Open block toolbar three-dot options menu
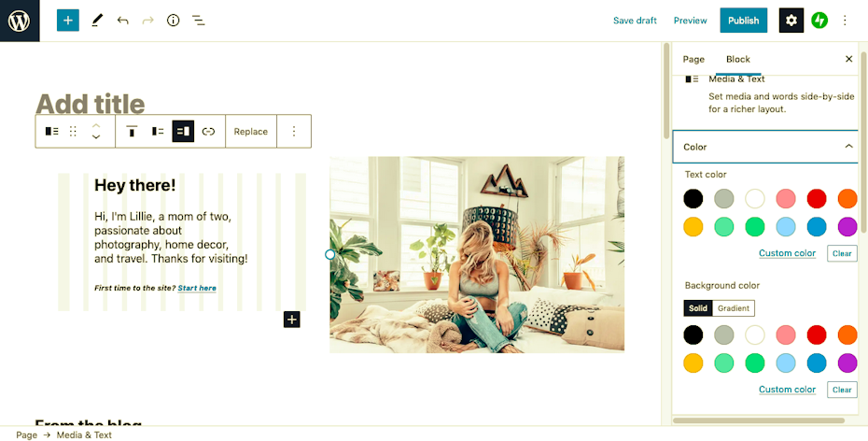The width and height of the screenshot is (868, 441). point(294,132)
